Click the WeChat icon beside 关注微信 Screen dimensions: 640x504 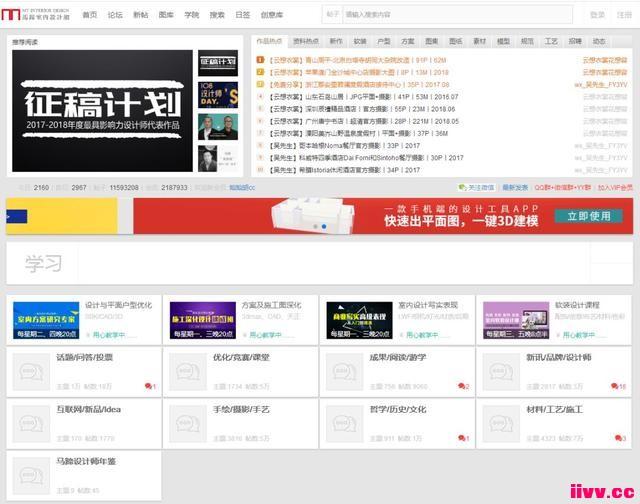[x=462, y=187]
